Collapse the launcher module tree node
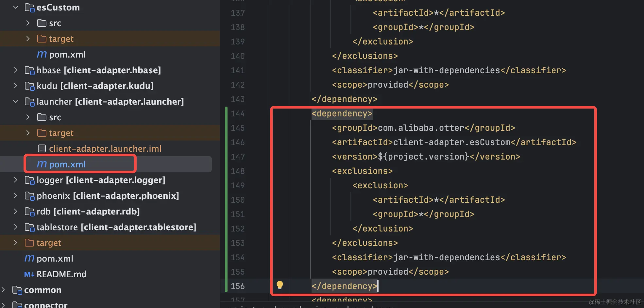Viewport: 644px width, 308px height. pyautogui.click(x=15, y=101)
